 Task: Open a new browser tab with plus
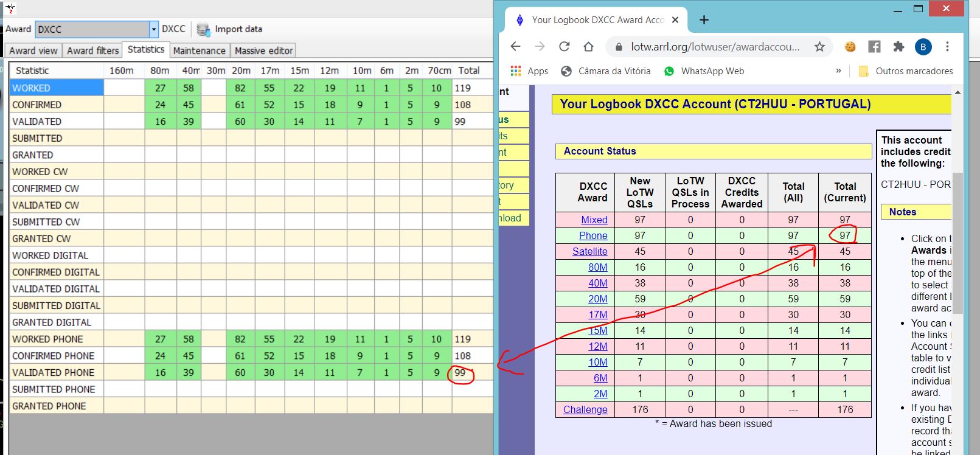(x=704, y=20)
